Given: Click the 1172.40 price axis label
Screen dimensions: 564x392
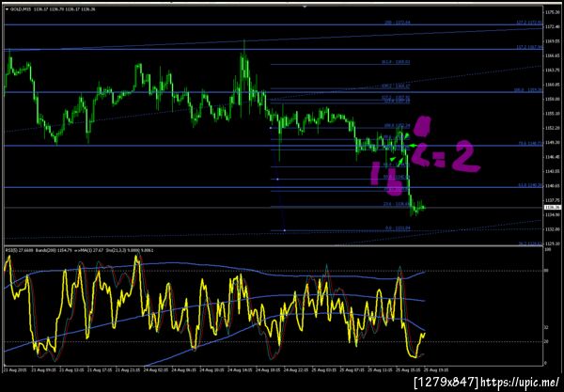Looking at the screenshot, I should click(x=552, y=26).
